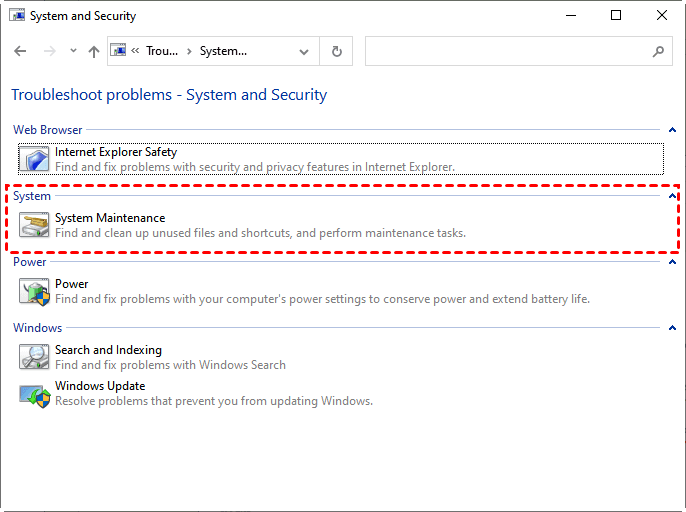Image resolution: width=686 pixels, height=512 pixels.
Task: Click the Internet Explorer Safety icon
Action: [x=35, y=159]
